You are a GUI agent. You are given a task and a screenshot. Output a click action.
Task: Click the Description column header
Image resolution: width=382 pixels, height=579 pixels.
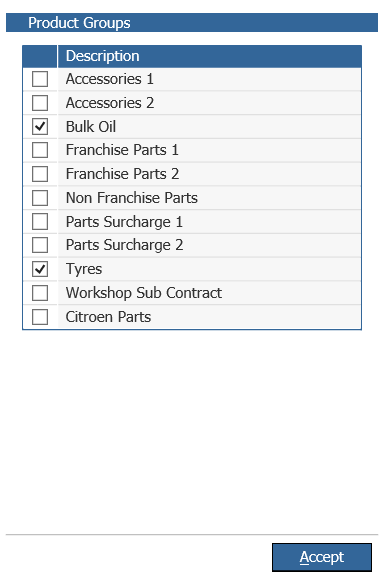[x=209, y=56]
